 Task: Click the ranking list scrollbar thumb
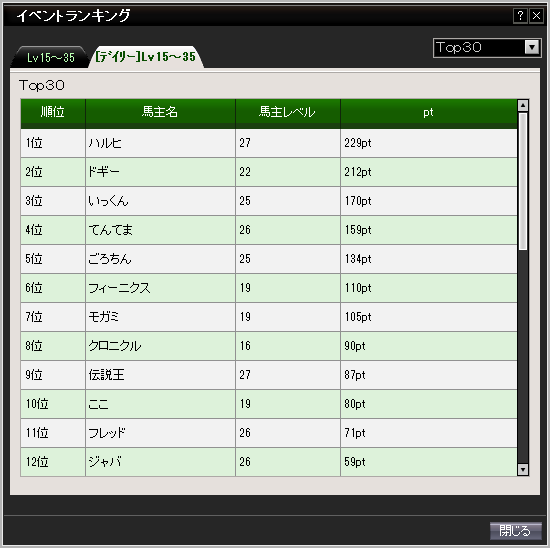tap(523, 181)
